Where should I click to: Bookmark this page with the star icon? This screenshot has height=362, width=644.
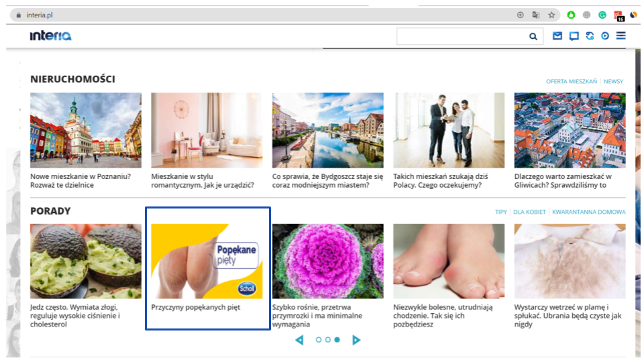pos(551,15)
